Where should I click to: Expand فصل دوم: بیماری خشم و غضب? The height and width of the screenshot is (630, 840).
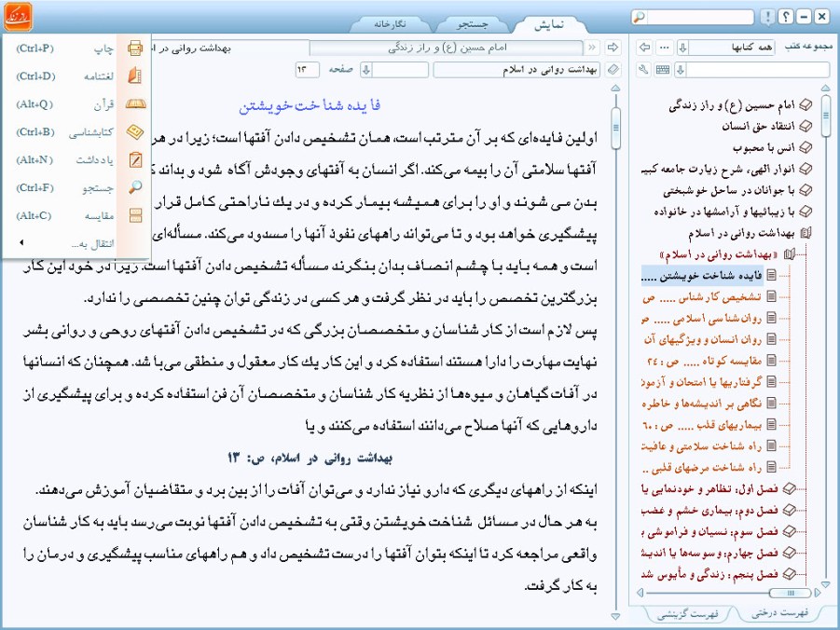(789, 510)
